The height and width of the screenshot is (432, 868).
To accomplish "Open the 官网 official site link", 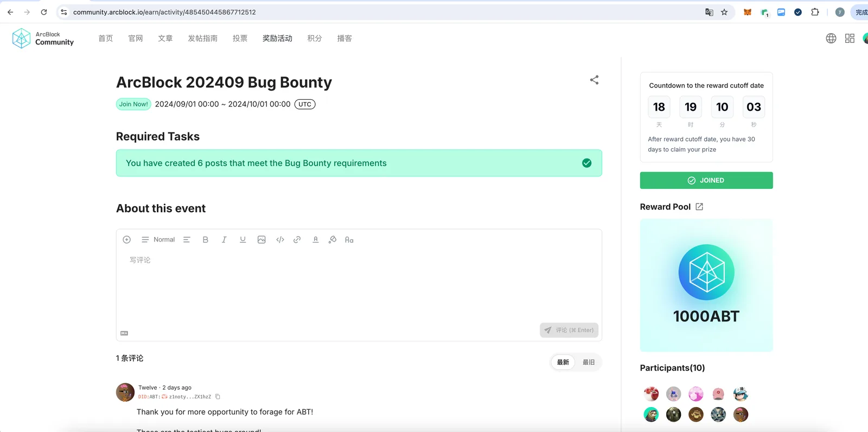I will click(136, 39).
